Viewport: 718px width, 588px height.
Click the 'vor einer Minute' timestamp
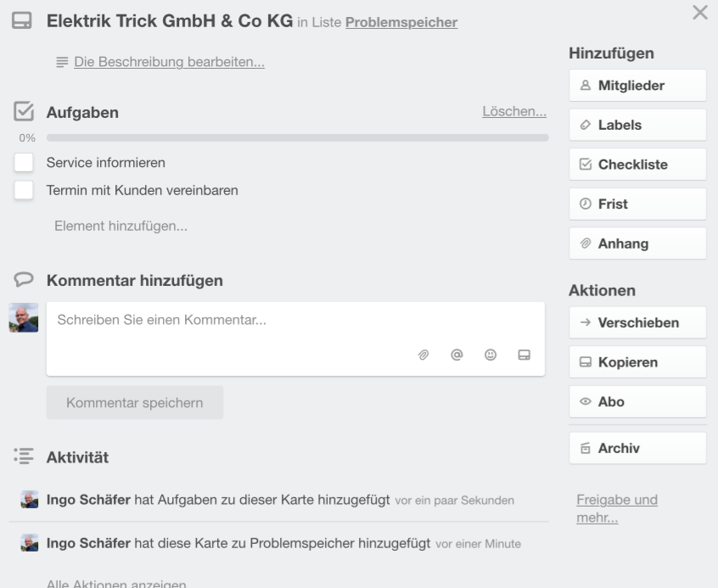click(x=478, y=544)
